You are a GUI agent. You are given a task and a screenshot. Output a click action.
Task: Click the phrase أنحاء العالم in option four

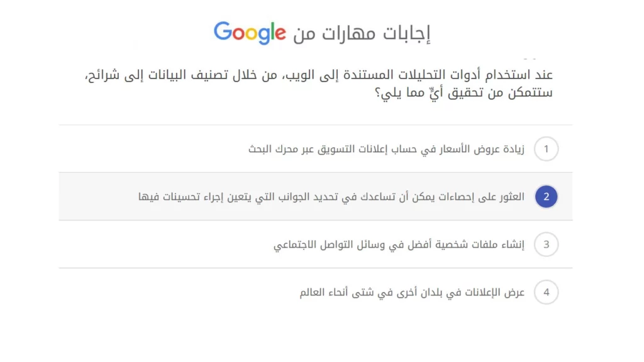[x=325, y=292]
